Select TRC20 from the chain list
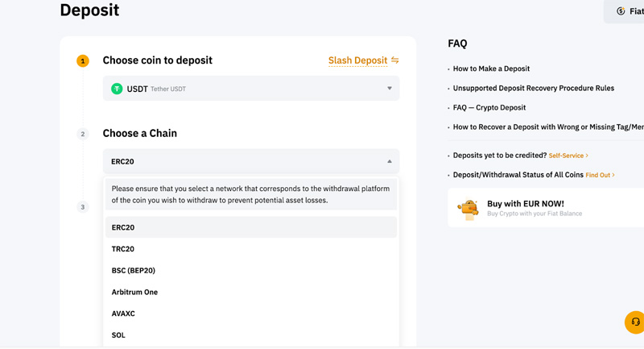Viewport: 644px width, 349px height. click(251, 249)
